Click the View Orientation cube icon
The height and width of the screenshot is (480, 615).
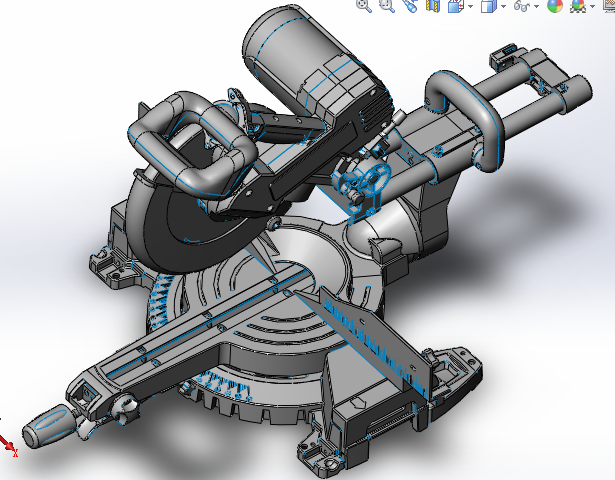(456, 5)
